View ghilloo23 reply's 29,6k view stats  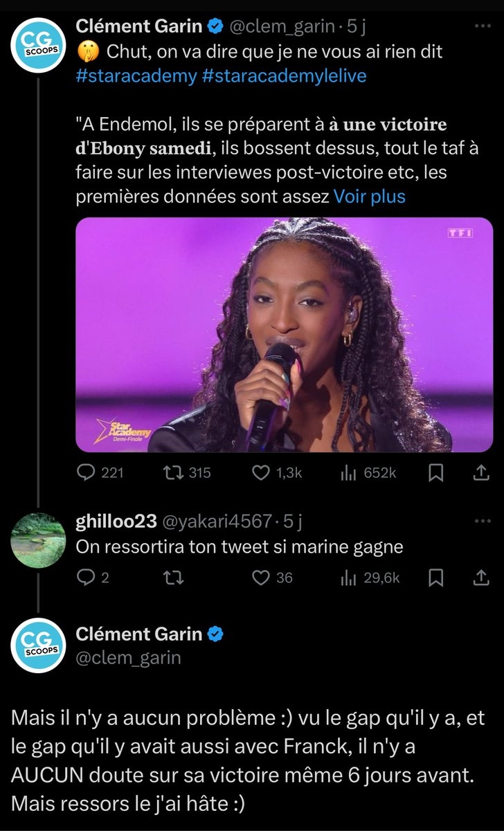click(347, 577)
